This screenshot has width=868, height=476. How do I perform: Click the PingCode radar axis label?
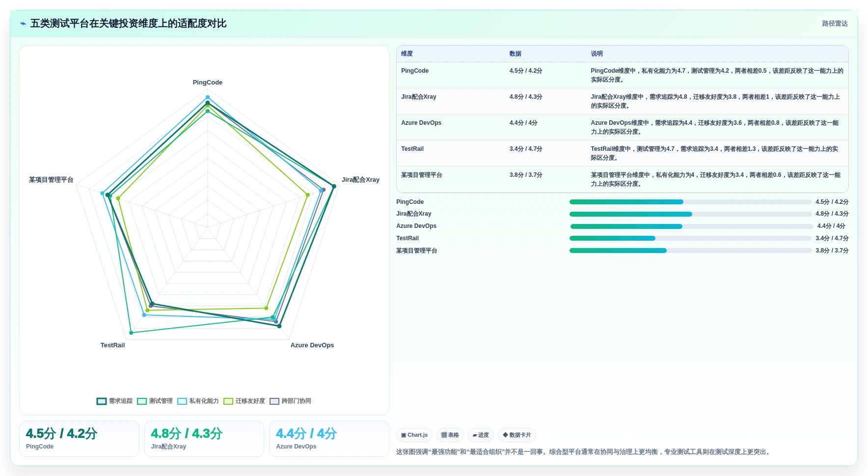pos(208,83)
